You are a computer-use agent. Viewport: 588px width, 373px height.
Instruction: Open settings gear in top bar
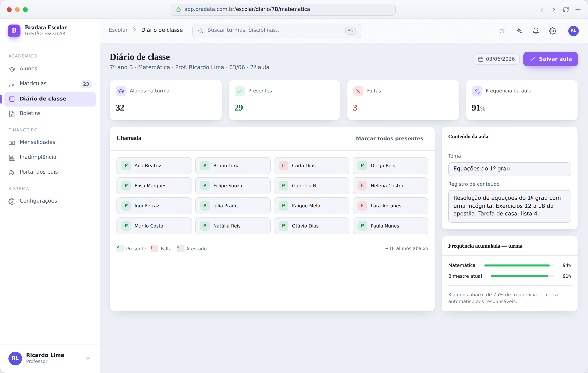click(553, 31)
